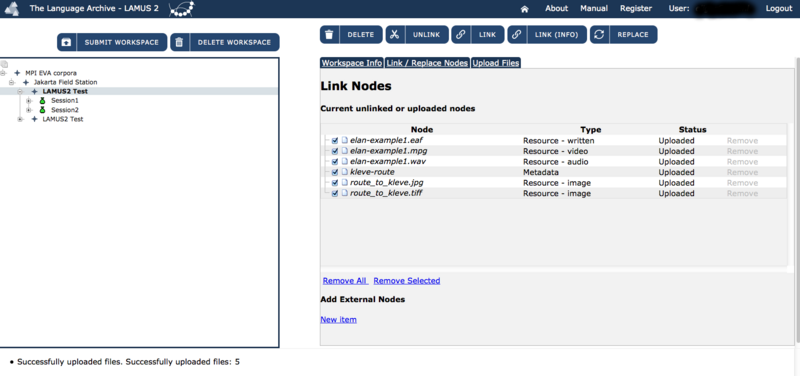The image size is (800, 376).
Task: Open the Workspace Info tab
Action: point(352,63)
